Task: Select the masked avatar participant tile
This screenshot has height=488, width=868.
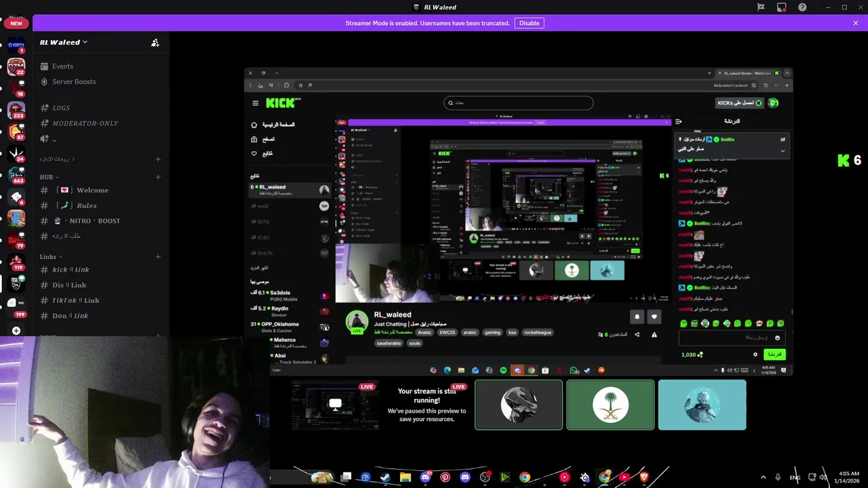Action: [x=519, y=405]
